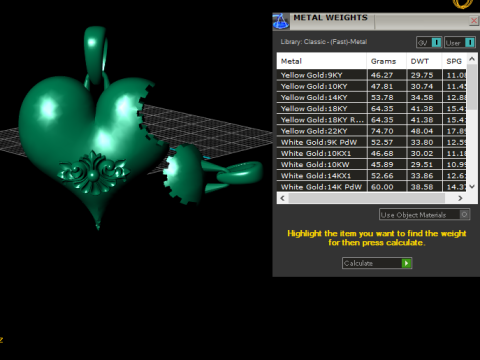The height and width of the screenshot is (360, 480).
Task: Click the 52.66 grams value
Action: [382, 176]
